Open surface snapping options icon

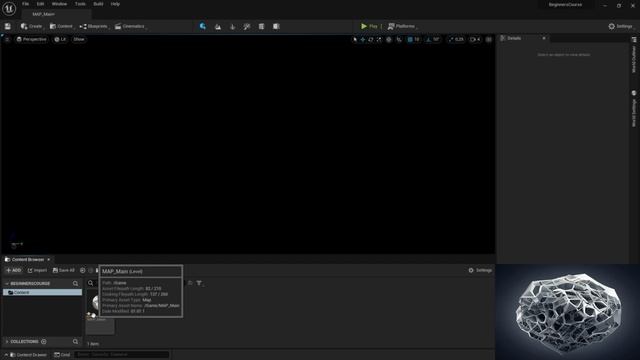(399, 40)
